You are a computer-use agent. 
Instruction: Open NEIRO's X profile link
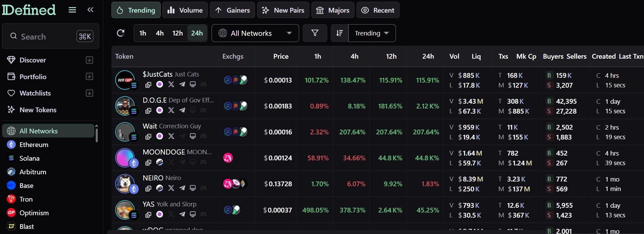pos(171,188)
